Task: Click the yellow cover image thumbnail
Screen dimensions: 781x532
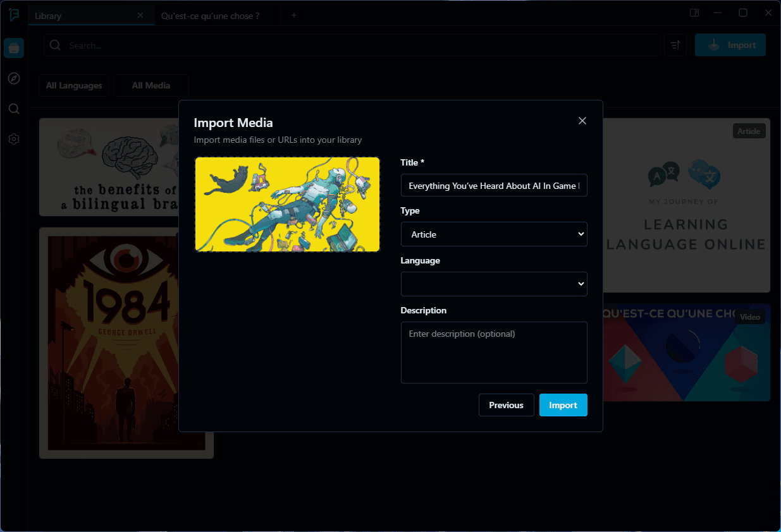Action: (287, 205)
